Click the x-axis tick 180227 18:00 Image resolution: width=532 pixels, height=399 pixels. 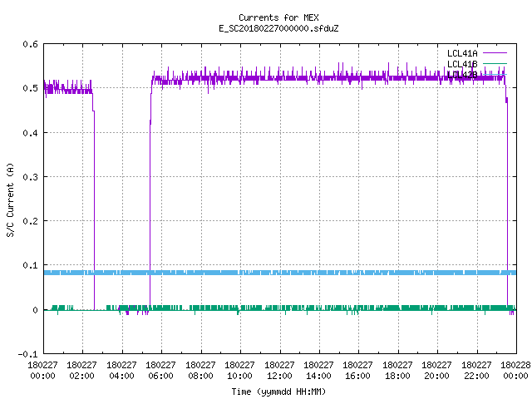pos(397,370)
